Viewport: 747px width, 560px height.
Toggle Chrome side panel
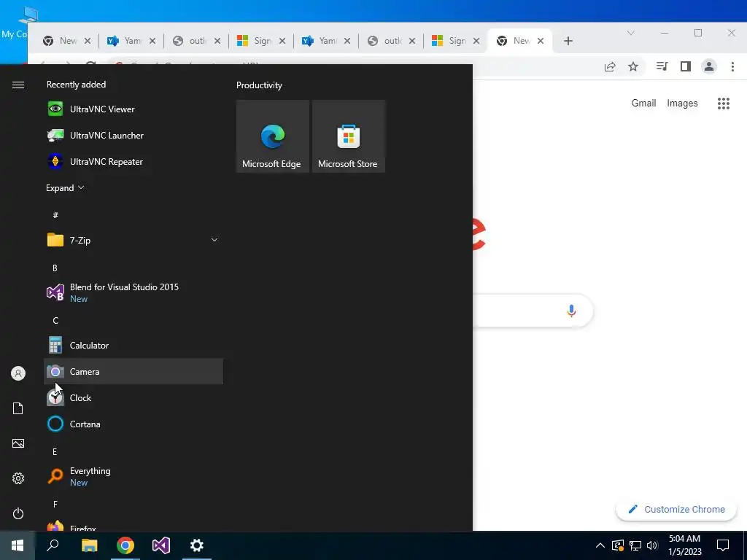[x=686, y=66]
